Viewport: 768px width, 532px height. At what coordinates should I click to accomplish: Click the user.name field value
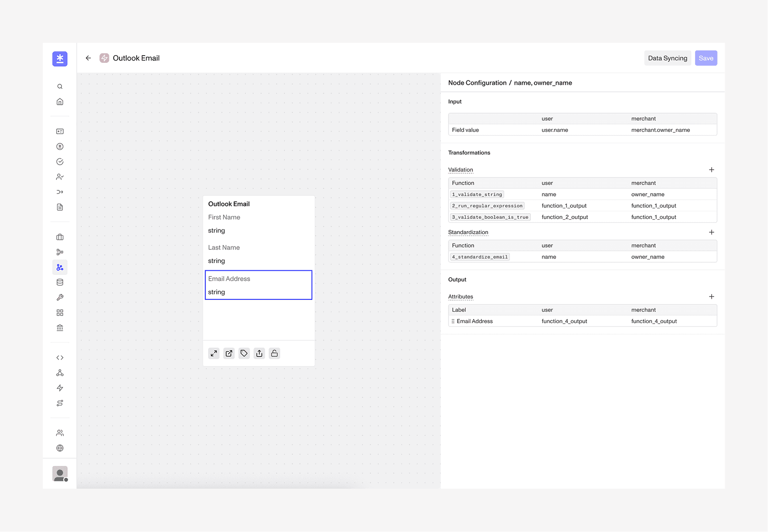coord(555,130)
